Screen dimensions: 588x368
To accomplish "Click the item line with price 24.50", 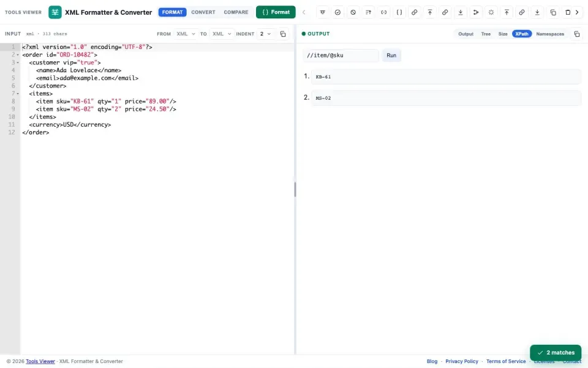I will 106,110.
